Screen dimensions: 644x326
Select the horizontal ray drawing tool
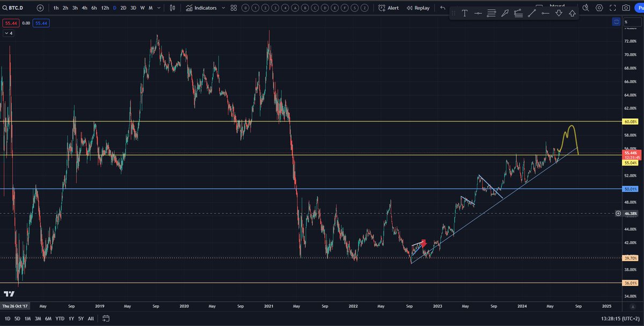point(545,13)
